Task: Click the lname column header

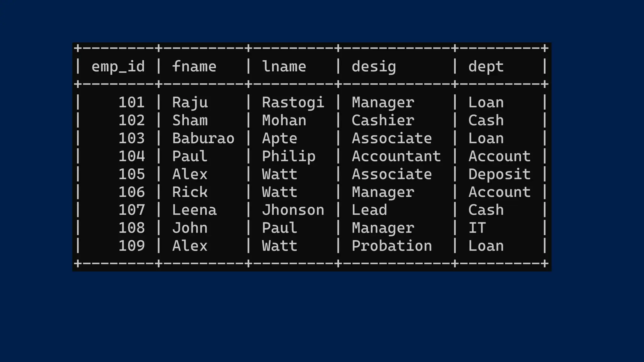Action: coord(284,67)
